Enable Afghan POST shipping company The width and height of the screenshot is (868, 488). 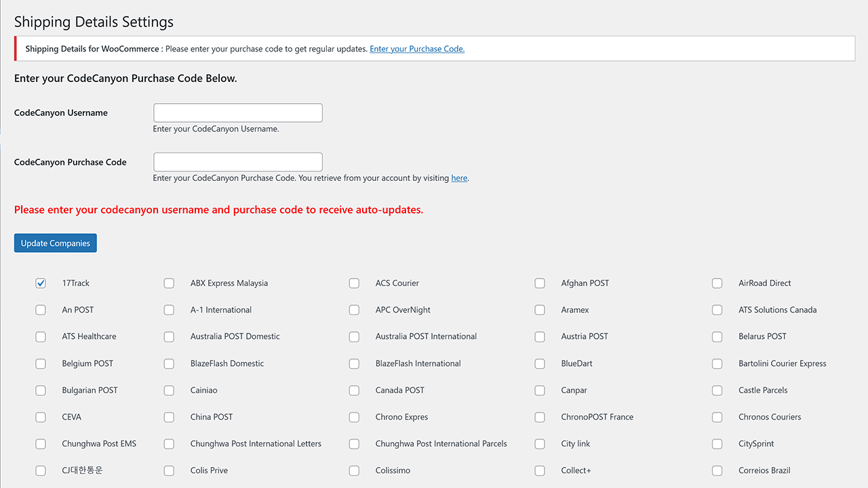tap(540, 283)
